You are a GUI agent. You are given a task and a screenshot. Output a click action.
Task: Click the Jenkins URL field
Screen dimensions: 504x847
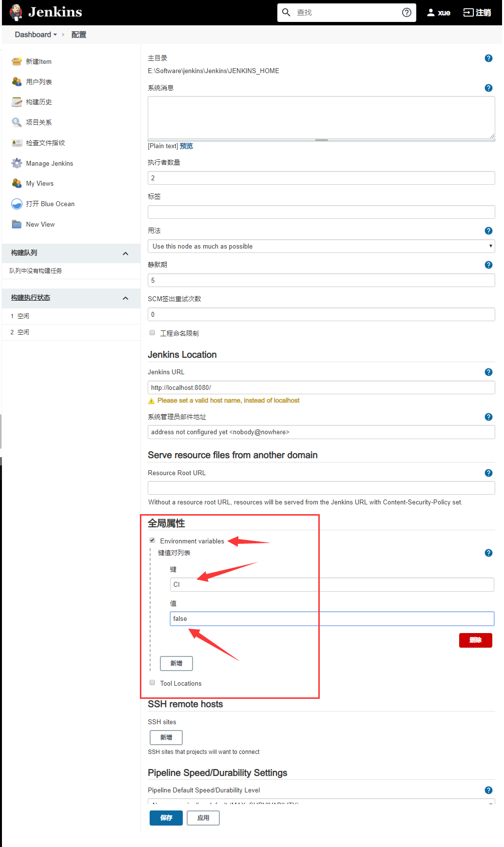click(x=321, y=387)
